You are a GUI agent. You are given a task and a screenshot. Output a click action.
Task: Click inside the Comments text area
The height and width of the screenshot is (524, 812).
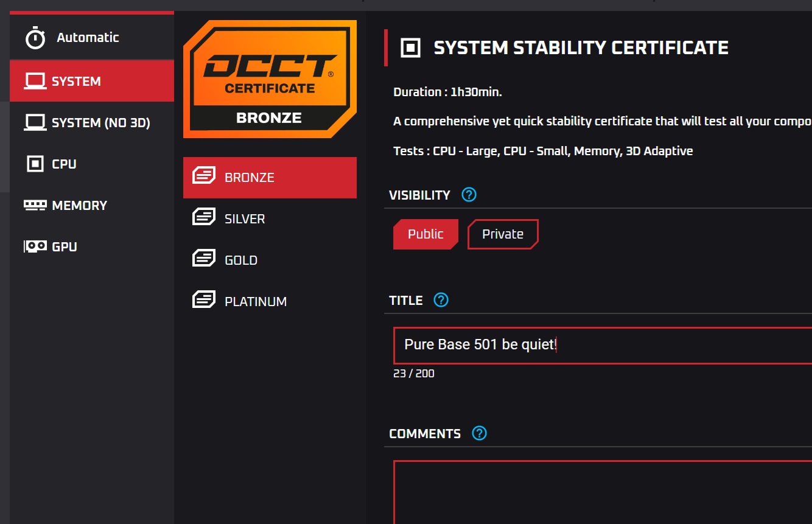603,493
